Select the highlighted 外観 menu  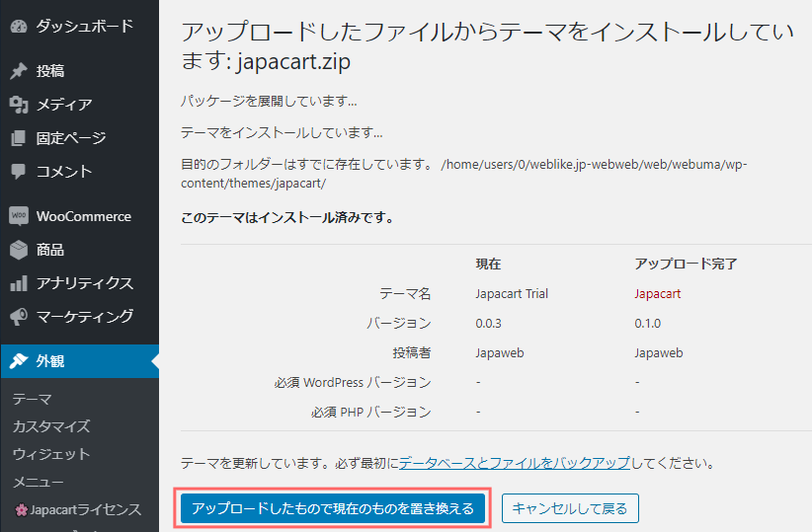(80, 360)
